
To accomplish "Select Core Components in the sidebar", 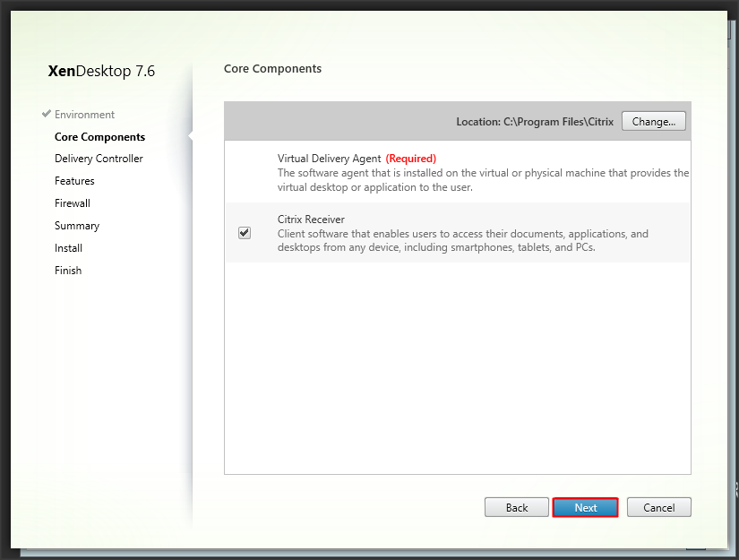I will (x=99, y=137).
